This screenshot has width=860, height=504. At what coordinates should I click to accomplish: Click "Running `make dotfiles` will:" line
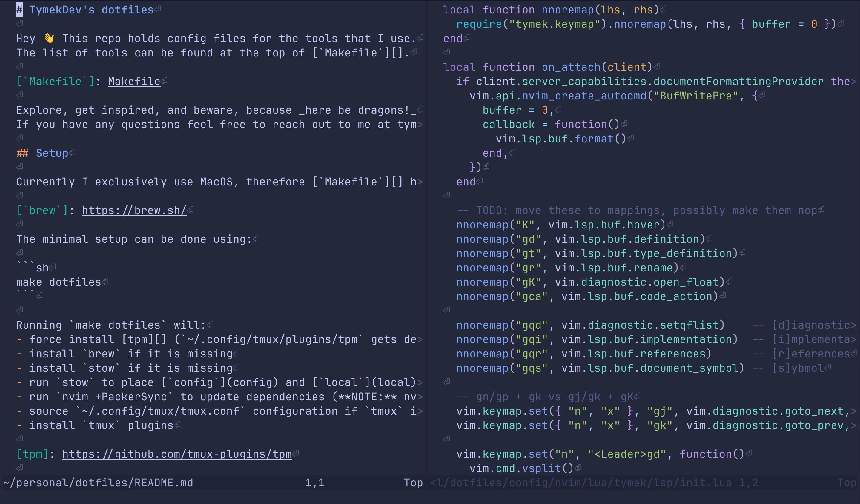coord(111,325)
